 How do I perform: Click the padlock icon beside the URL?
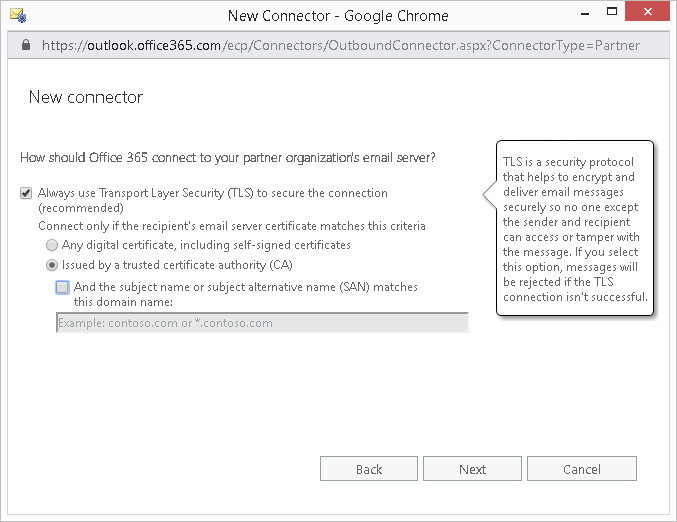25,45
